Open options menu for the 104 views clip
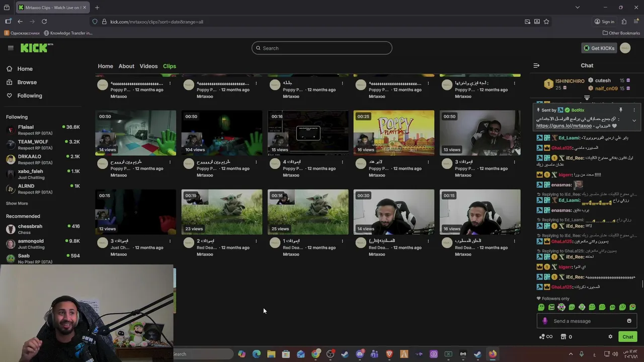Viewport: 644px width, 362px height. (256, 162)
